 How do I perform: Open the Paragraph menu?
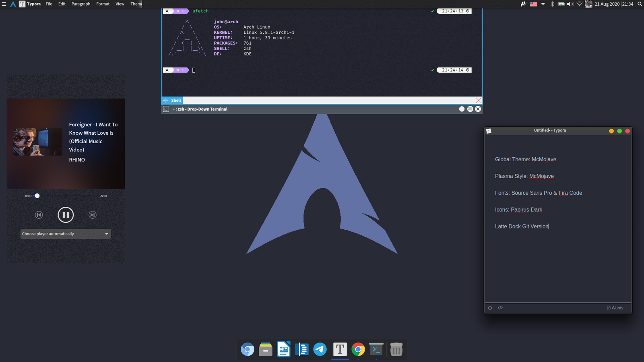point(81,4)
